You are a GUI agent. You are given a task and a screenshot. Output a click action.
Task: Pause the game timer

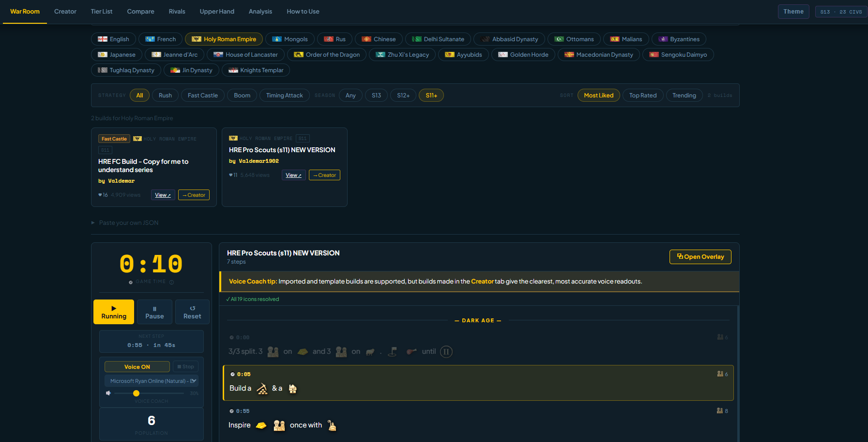(x=154, y=312)
